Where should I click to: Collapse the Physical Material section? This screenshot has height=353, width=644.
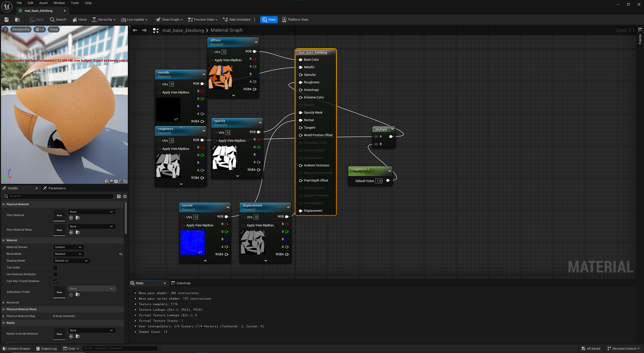[4, 204]
